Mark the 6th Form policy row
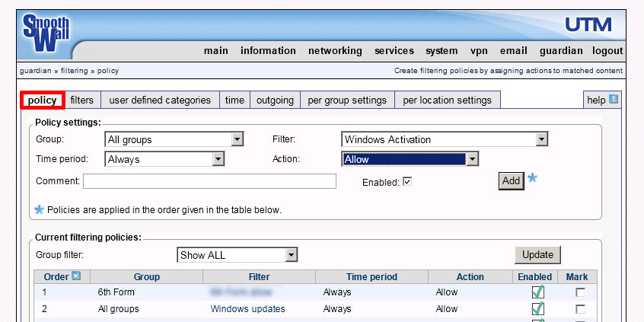 tap(580, 292)
